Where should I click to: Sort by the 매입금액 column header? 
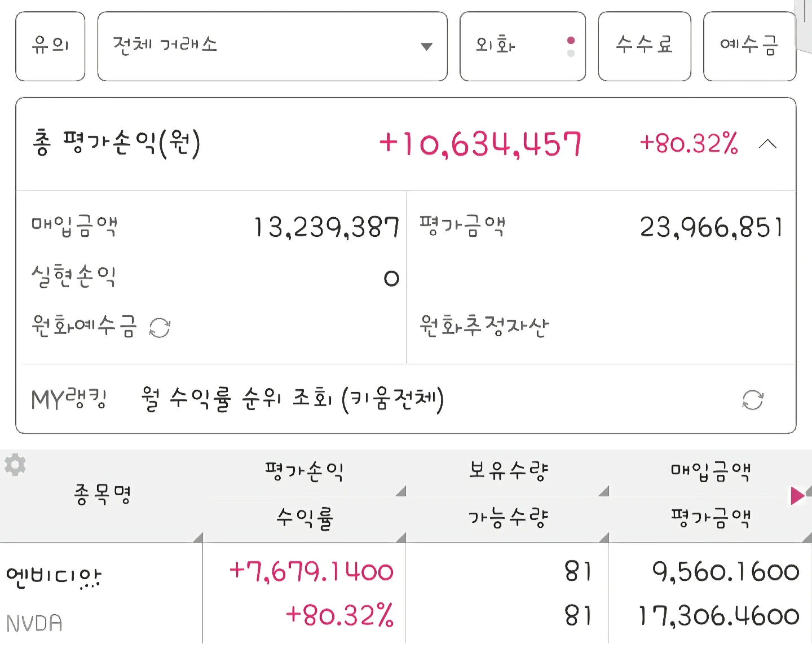pos(710,471)
